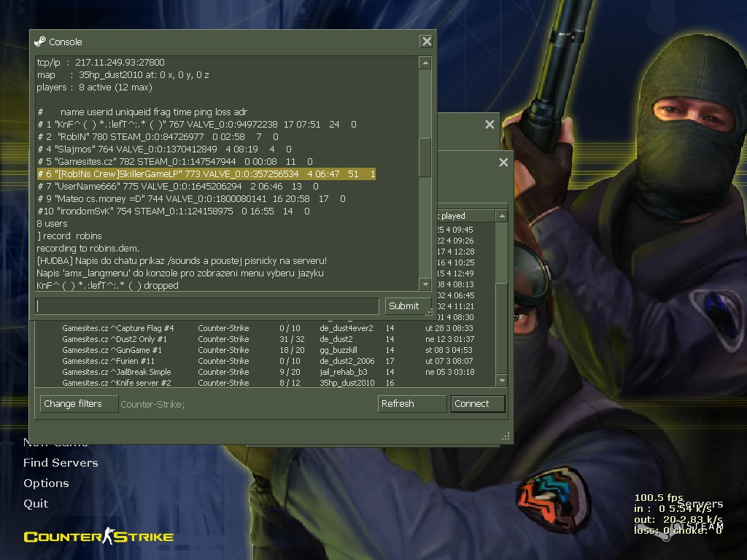747x560 pixels.
Task: Click the "18 / 20" player count cell
Action: coord(292,350)
